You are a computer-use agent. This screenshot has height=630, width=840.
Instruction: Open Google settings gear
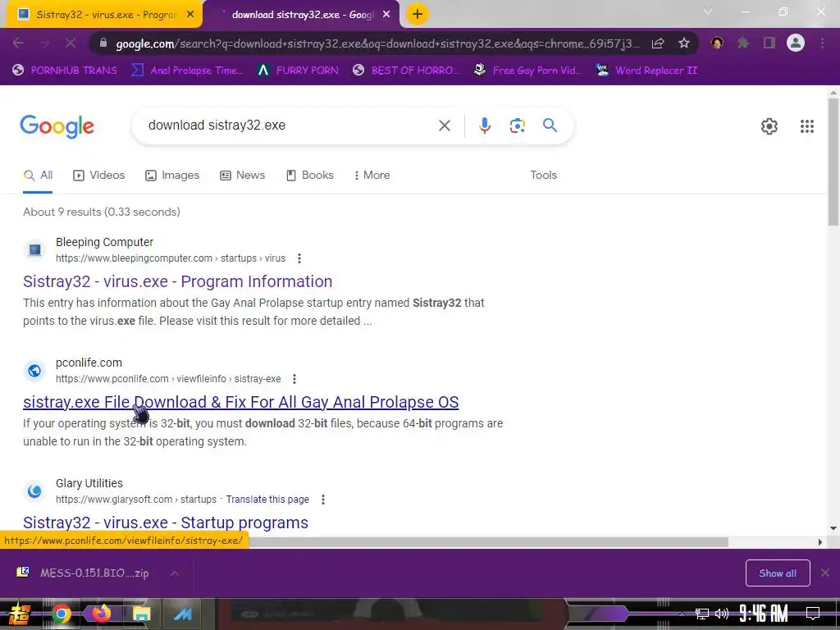click(x=769, y=126)
